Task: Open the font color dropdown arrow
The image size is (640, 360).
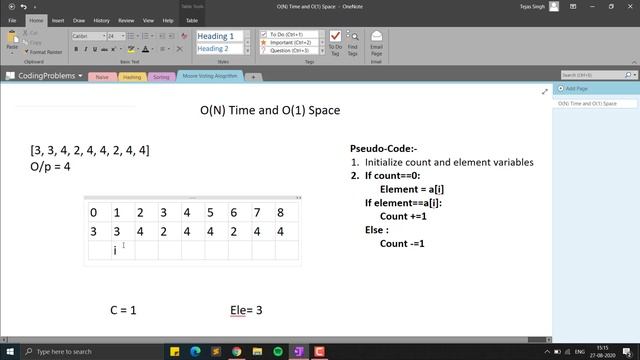Action: coord(153,49)
